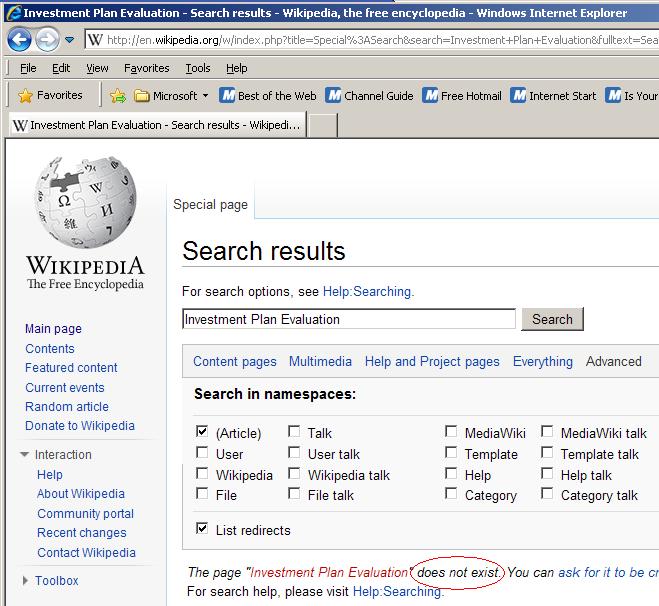The height and width of the screenshot is (606, 659).
Task: Click the browser Back arrow button
Action: [19, 40]
